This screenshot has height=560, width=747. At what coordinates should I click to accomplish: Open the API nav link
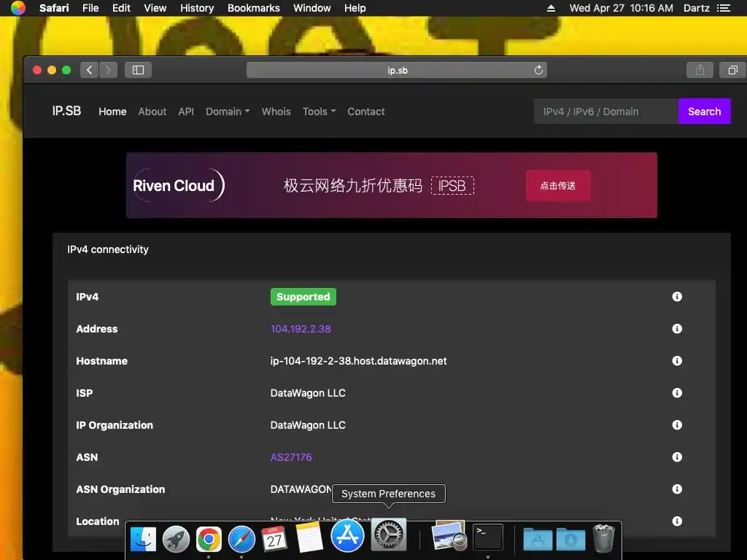pos(186,112)
